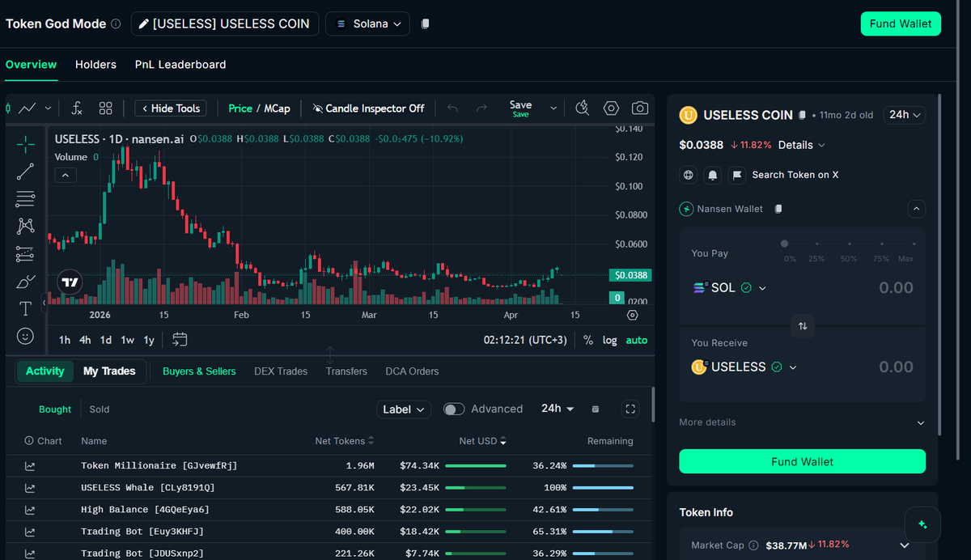Image resolution: width=971 pixels, height=560 pixels.
Task: Click the TradingView logo on the chart
Action: [x=70, y=282]
